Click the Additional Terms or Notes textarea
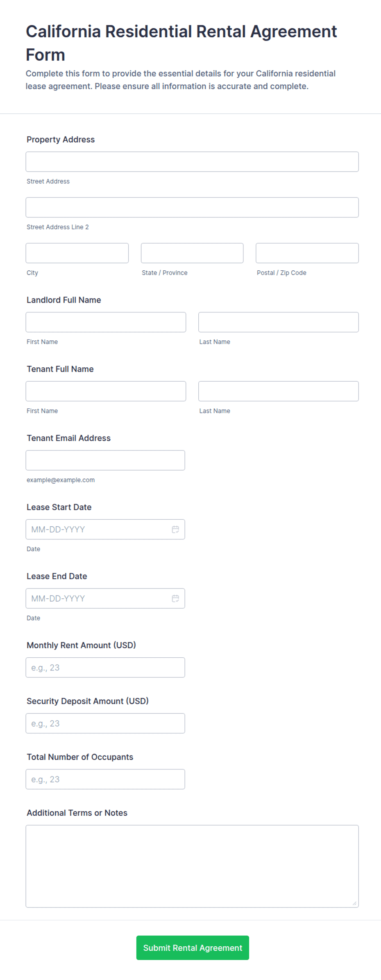The image size is (381, 980). (x=192, y=866)
